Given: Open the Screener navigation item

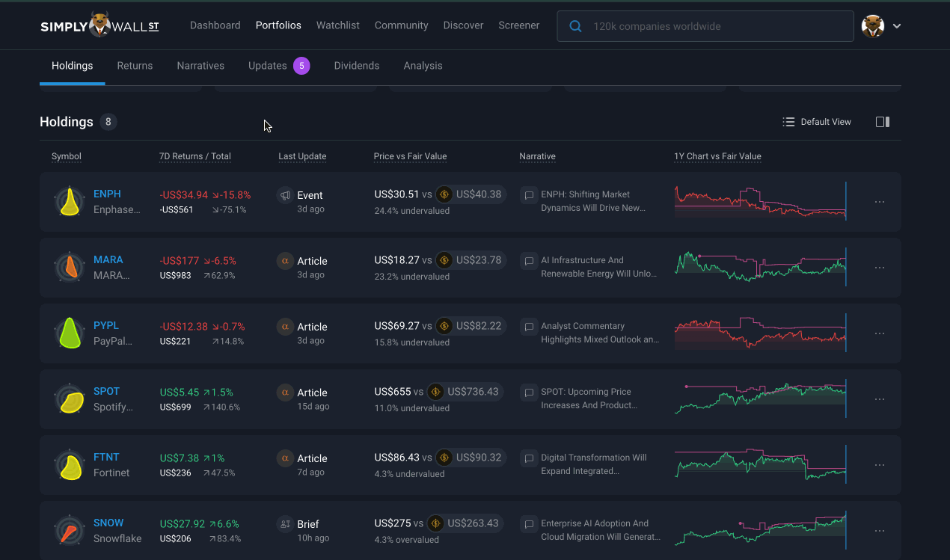Looking at the screenshot, I should [x=519, y=25].
